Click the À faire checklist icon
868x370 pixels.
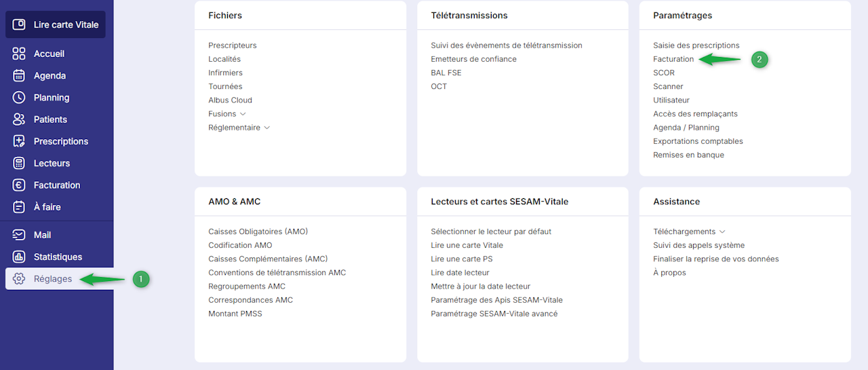[19, 207]
